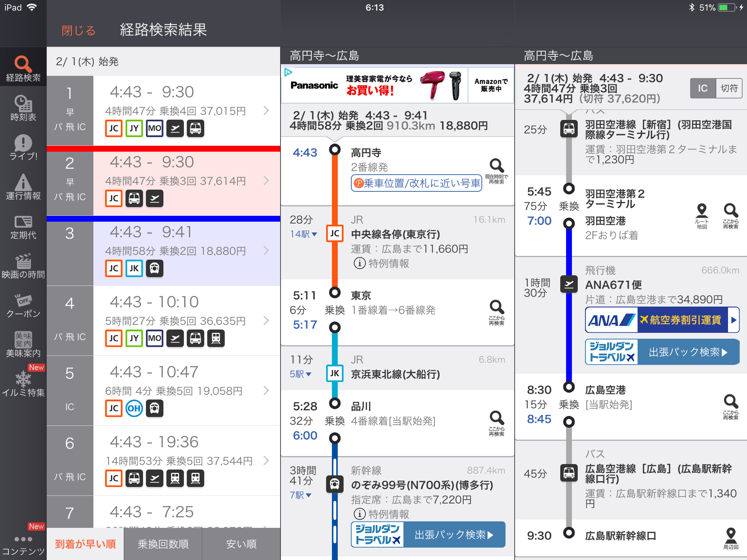Open details chevron for route 1
Viewport: 747px width, 560px height.
[266, 110]
